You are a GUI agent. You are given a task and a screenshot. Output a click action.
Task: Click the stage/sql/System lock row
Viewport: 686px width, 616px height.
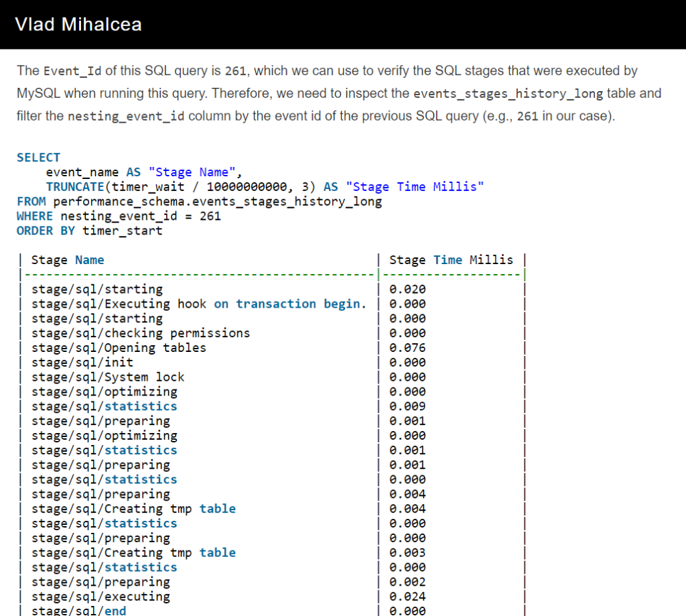click(x=108, y=377)
